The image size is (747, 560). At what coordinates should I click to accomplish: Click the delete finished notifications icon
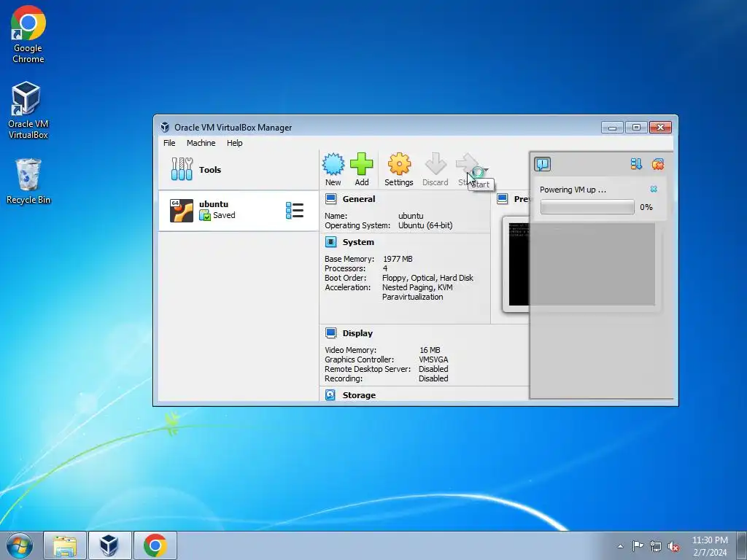pyautogui.click(x=658, y=164)
